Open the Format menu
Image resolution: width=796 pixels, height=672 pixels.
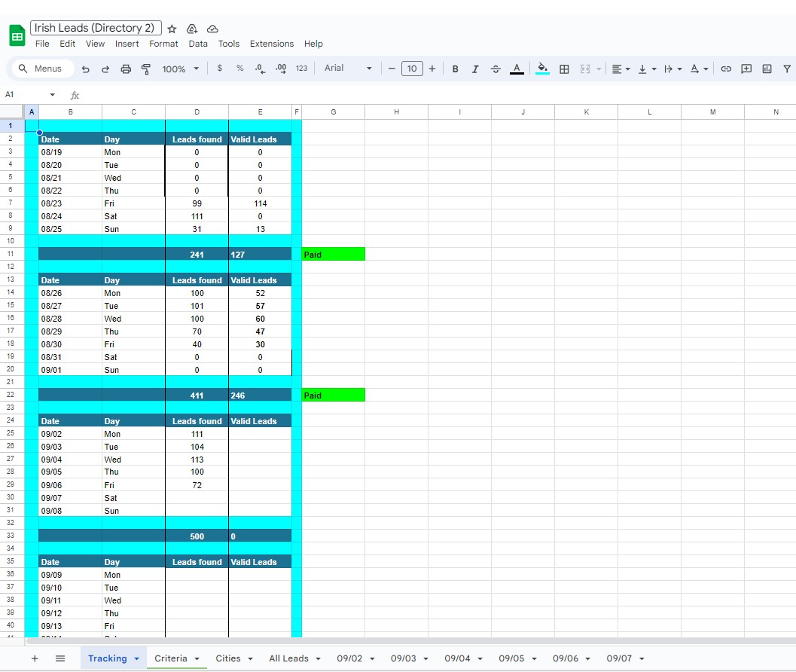(x=163, y=44)
